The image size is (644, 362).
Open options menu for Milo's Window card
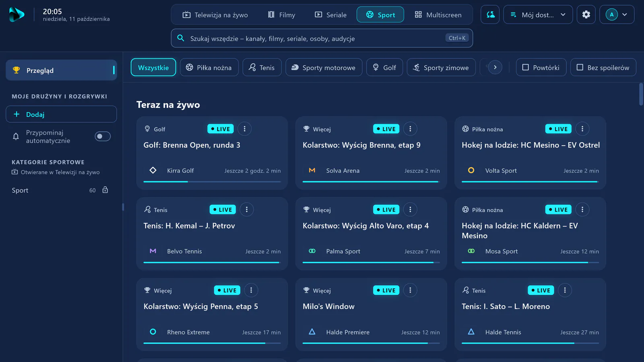pyautogui.click(x=410, y=290)
